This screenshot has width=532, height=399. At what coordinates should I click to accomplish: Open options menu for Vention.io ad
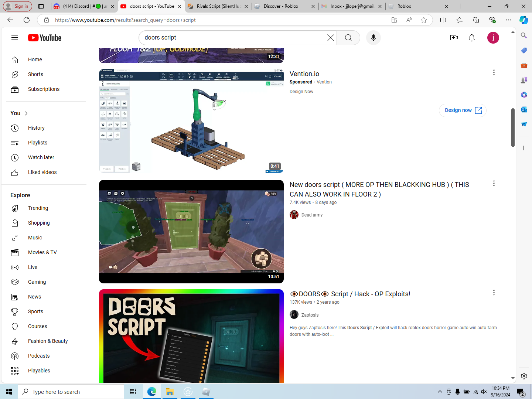pos(494,72)
